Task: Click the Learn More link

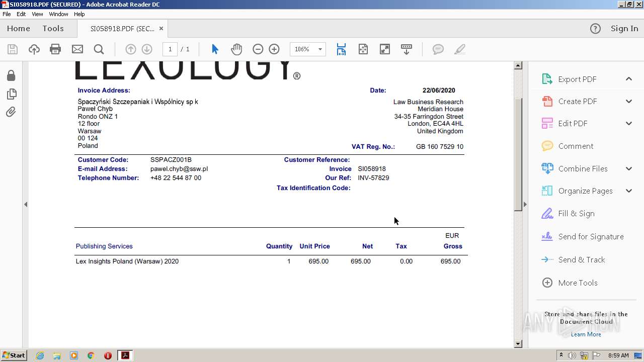Action: (x=586, y=334)
